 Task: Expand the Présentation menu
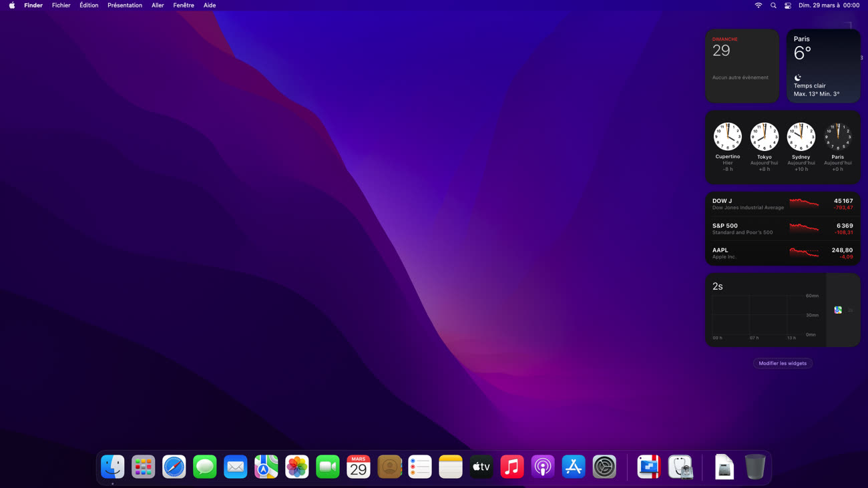pos(125,5)
